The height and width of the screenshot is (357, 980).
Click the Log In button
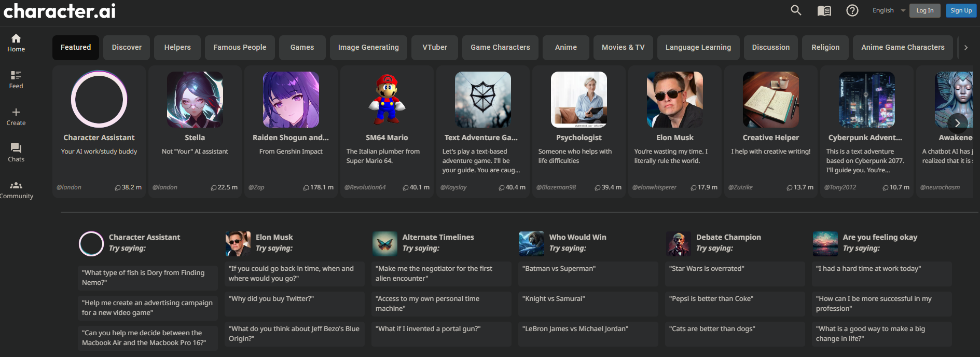(924, 10)
